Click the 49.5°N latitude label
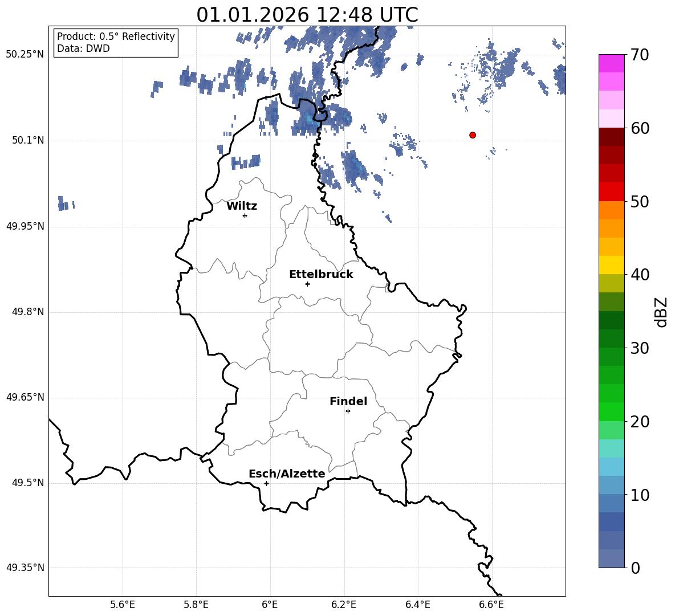This screenshot has height=616, width=675. (28, 483)
